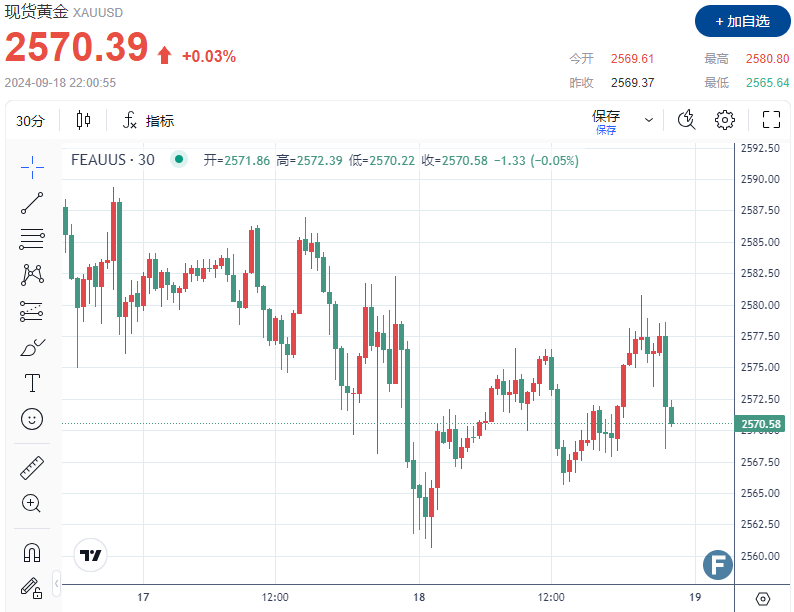Enter fullscreen chart mode
This screenshot has width=794, height=612.
coord(771,120)
